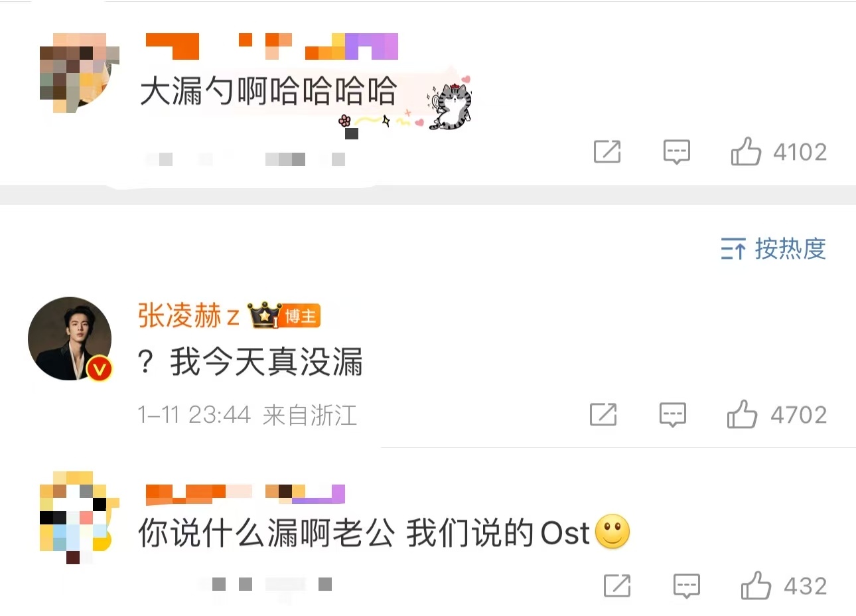Open reply for 我今天真没漏 comment

[x=673, y=415]
